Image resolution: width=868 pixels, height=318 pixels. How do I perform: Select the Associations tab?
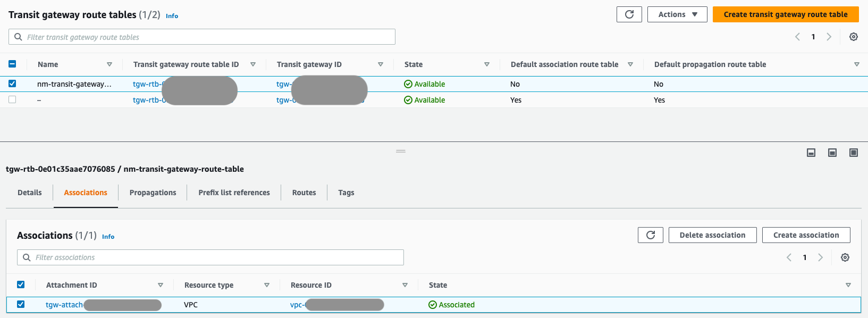[x=86, y=193]
